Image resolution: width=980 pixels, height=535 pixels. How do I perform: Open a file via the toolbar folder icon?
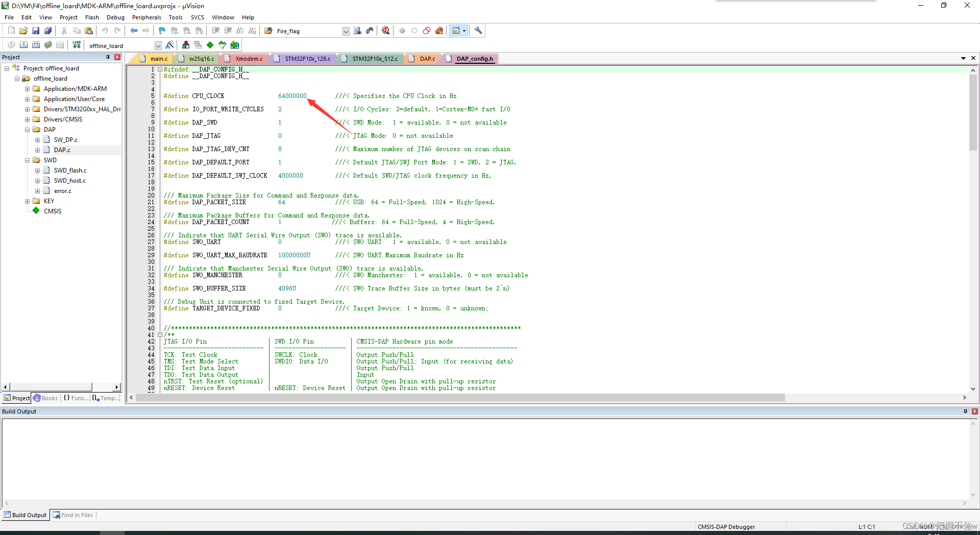23,31
